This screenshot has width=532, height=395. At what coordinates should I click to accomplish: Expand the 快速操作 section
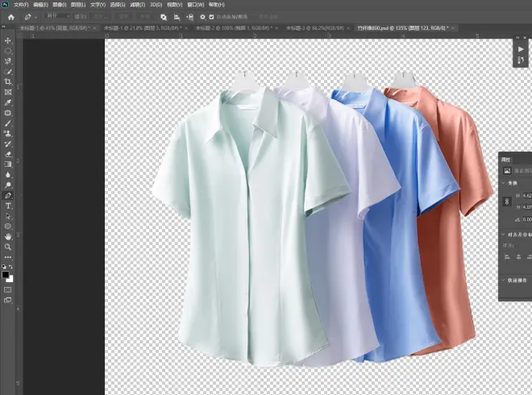pos(502,281)
